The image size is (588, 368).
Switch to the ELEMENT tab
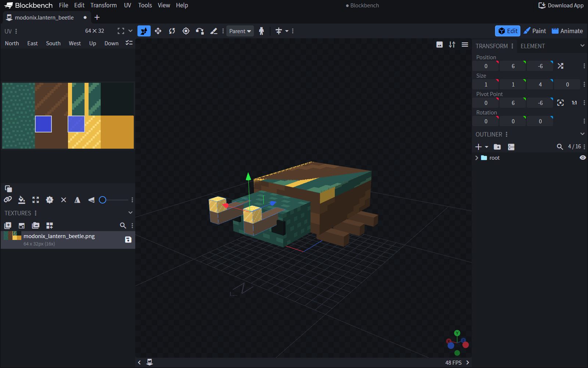pyautogui.click(x=533, y=46)
